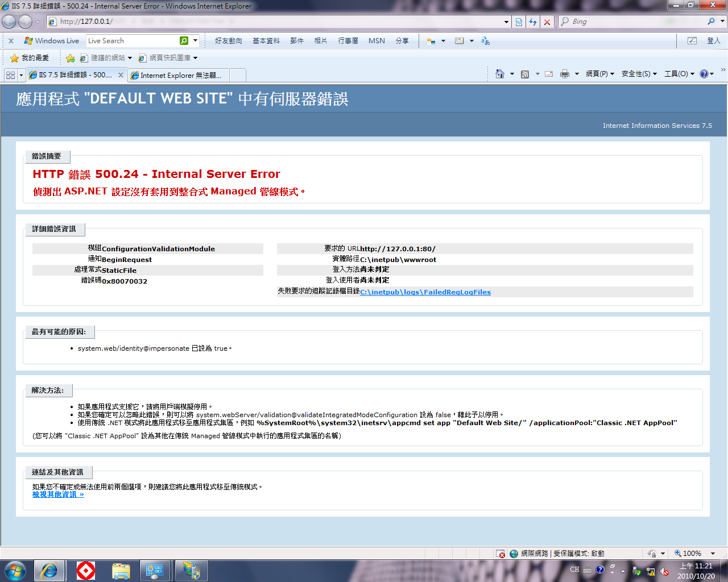The width and height of the screenshot is (728, 582).
Task: Click the Read Mail envelope icon
Action: click(549, 74)
